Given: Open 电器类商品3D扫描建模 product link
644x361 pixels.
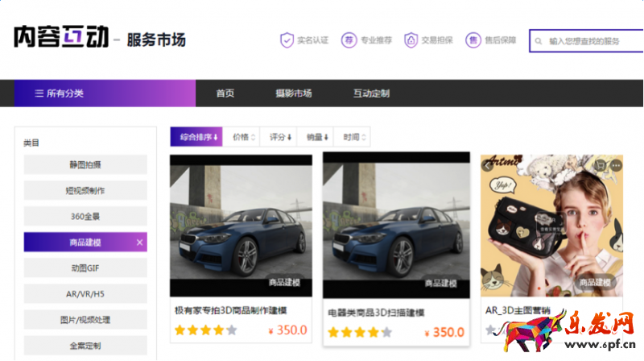Looking at the screenshot, I should (x=386, y=313).
